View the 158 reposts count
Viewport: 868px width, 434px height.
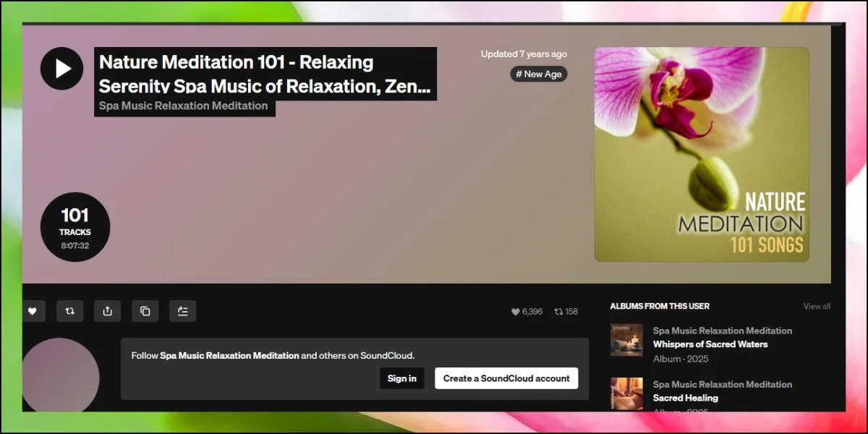[566, 312]
